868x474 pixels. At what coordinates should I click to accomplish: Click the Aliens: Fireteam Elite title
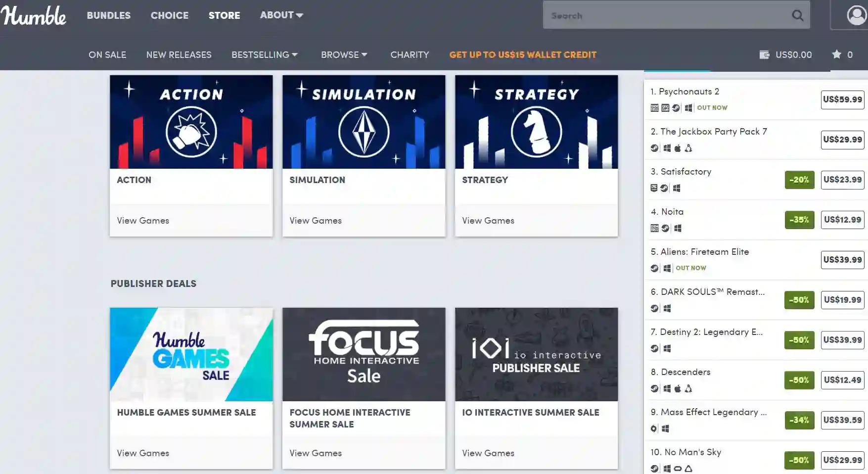coord(700,252)
